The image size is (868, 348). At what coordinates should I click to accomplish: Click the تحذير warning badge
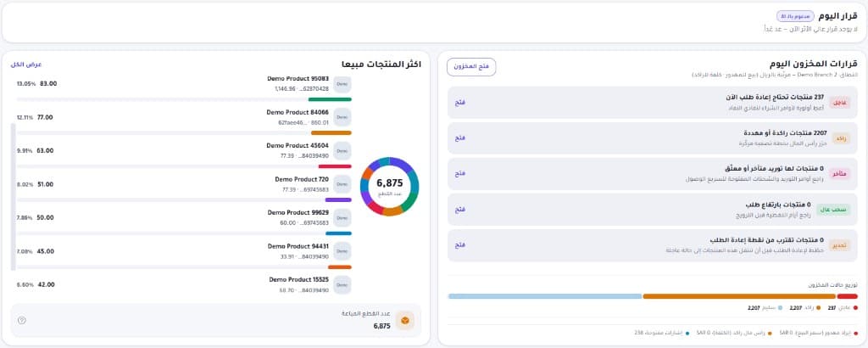click(x=840, y=245)
